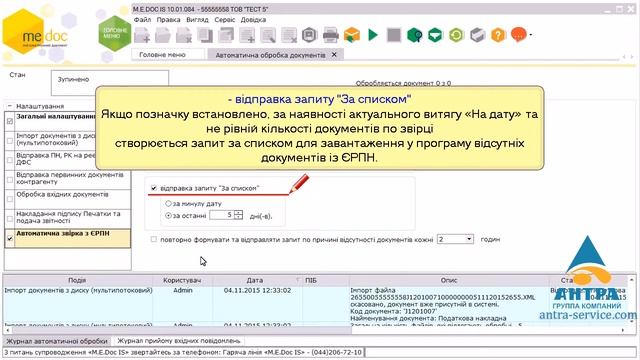
Task: Select the Автоматична звірка з ЄРПН row
Action: [68, 238]
